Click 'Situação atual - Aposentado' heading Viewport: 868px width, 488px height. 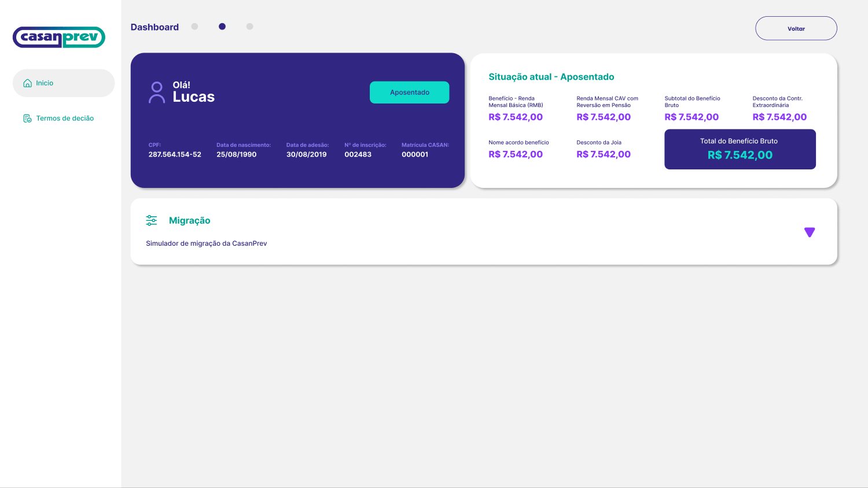tap(551, 77)
